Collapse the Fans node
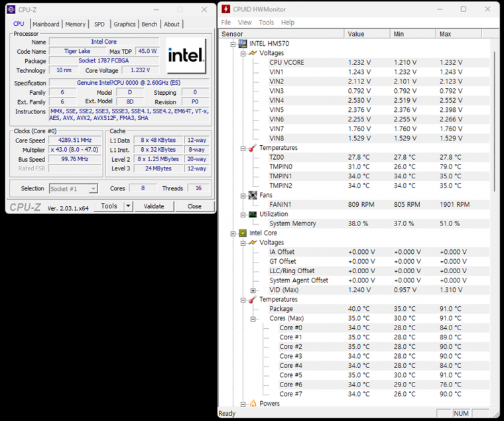504x421 pixels. coord(243,196)
